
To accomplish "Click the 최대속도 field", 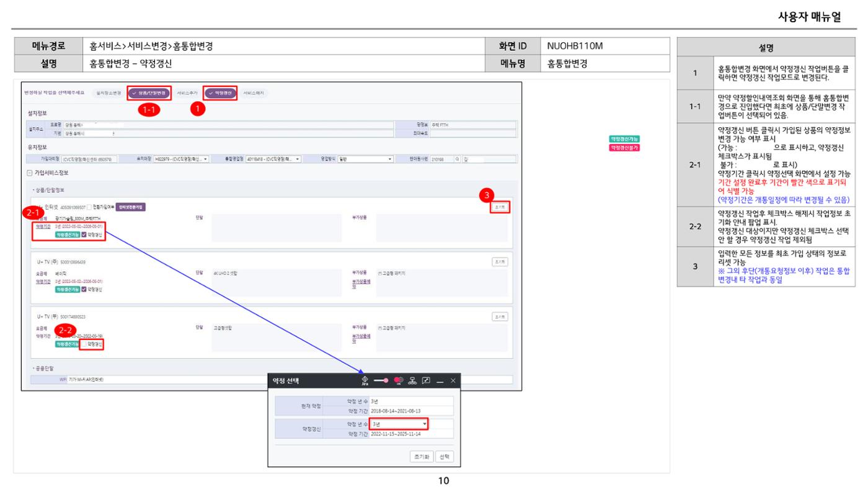I will point(473,133).
